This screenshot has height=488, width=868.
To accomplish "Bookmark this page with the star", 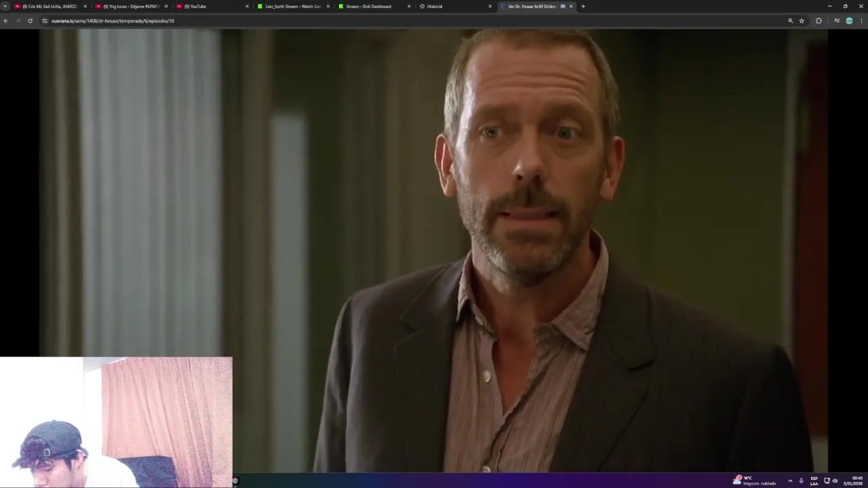I will 802,21.
